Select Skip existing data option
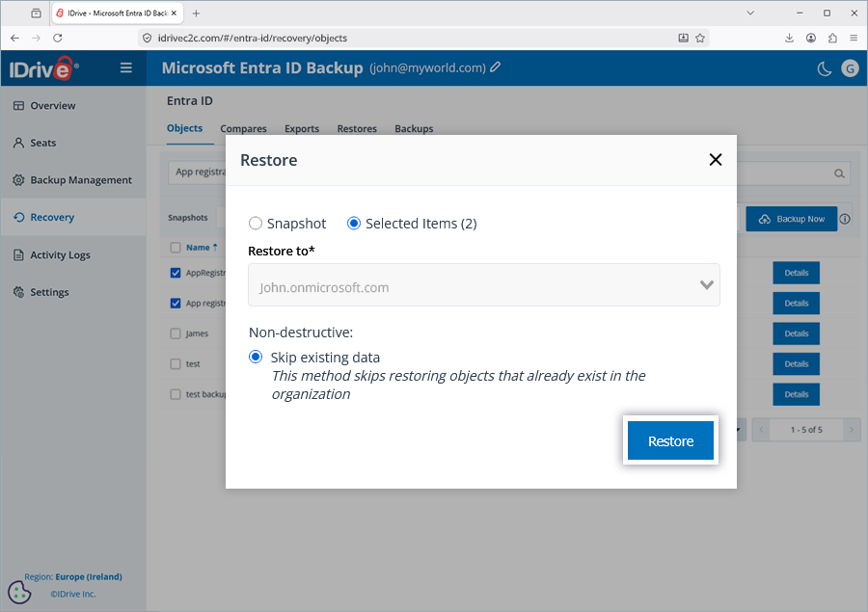The height and width of the screenshot is (612, 868). (256, 357)
